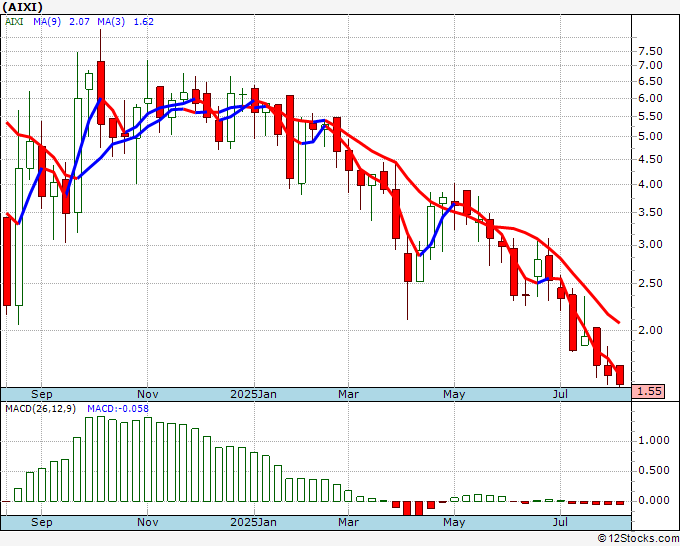Select the MA(9) legend label
680x546 pixels.
tap(47, 22)
